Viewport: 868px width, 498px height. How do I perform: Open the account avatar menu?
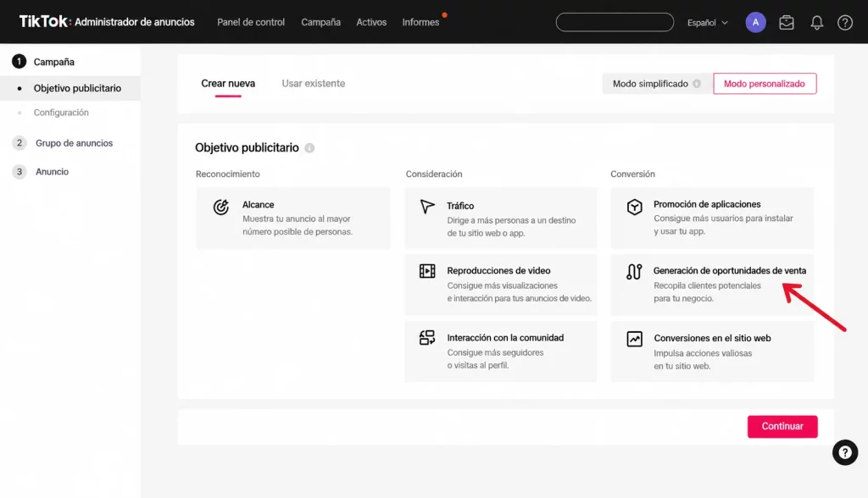755,22
